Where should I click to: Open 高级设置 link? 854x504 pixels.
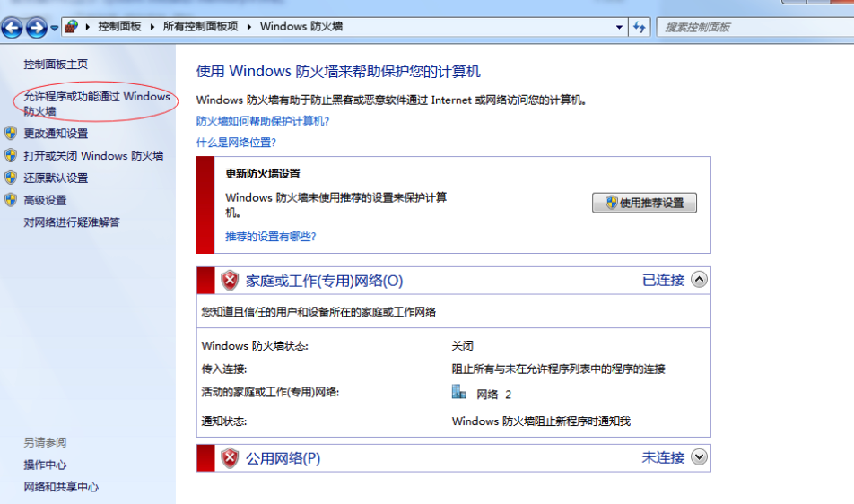pyautogui.click(x=45, y=200)
